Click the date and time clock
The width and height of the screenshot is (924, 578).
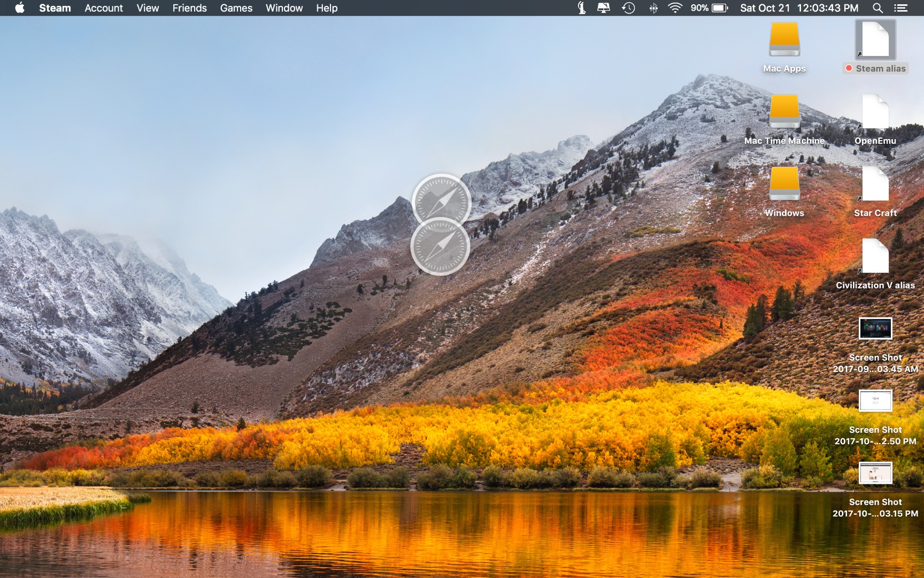pos(799,8)
